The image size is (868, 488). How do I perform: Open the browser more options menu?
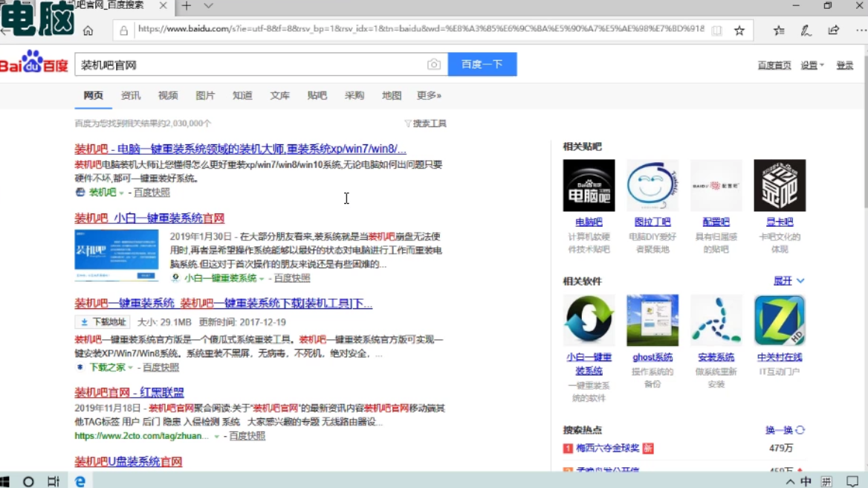pos(861,30)
